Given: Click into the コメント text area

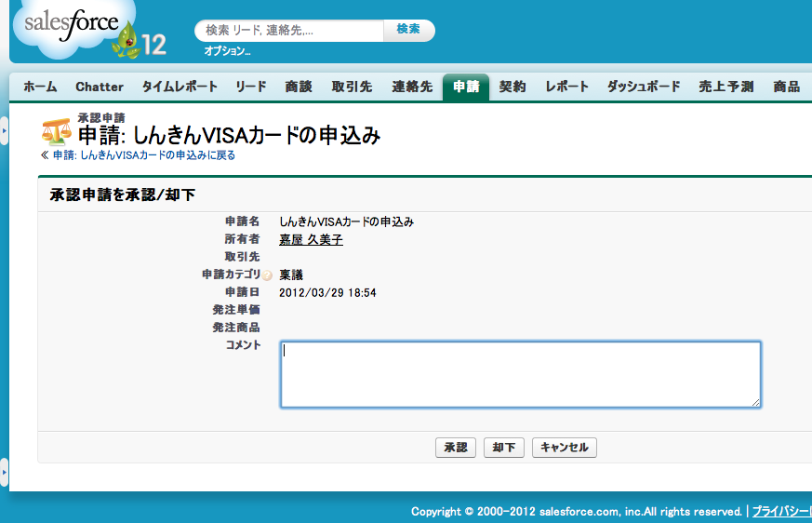Looking at the screenshot, I should pos(521,374).
